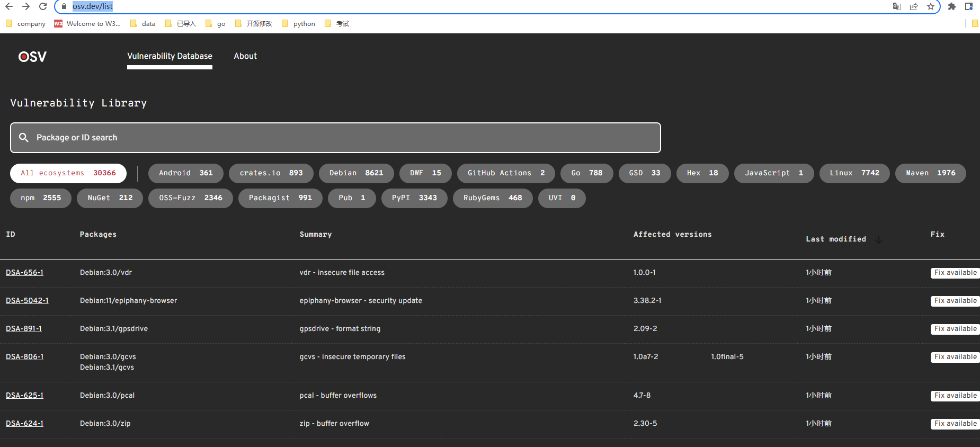Select the All ecosystems filter
Viewport: 980px width, 447px height.
(x=68, y=173)
